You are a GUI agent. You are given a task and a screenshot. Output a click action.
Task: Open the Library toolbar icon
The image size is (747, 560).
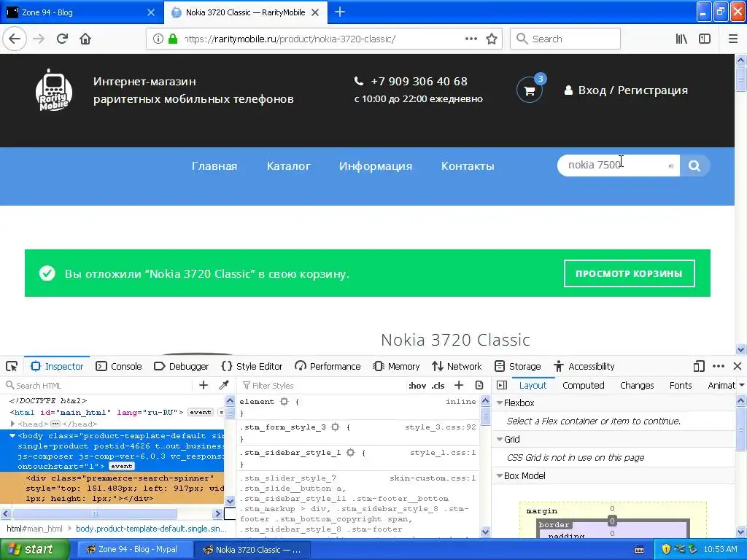(682, 39)
